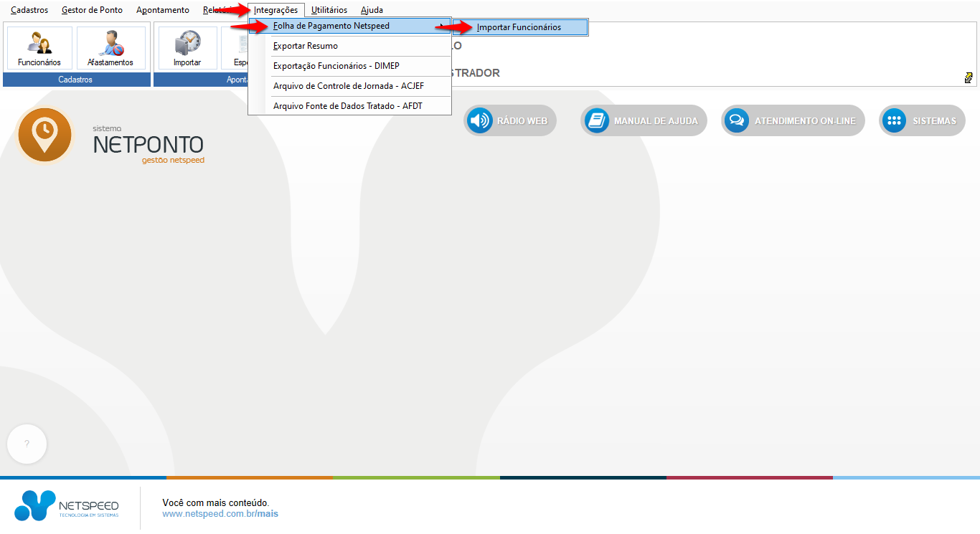Click the Importar clock icon
The height and width of the screenshot is (534, 980).
pyautogui.click(x=187, y=48)
